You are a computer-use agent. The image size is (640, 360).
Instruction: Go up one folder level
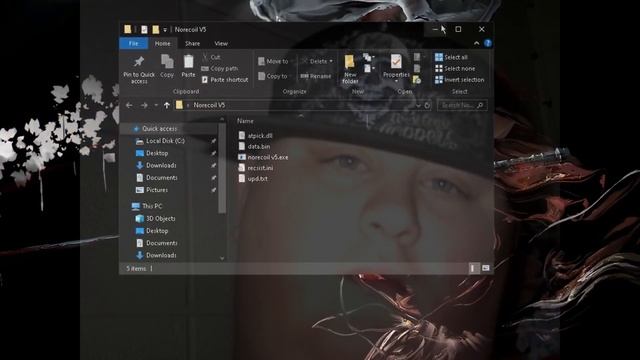(x=167, y=105)
